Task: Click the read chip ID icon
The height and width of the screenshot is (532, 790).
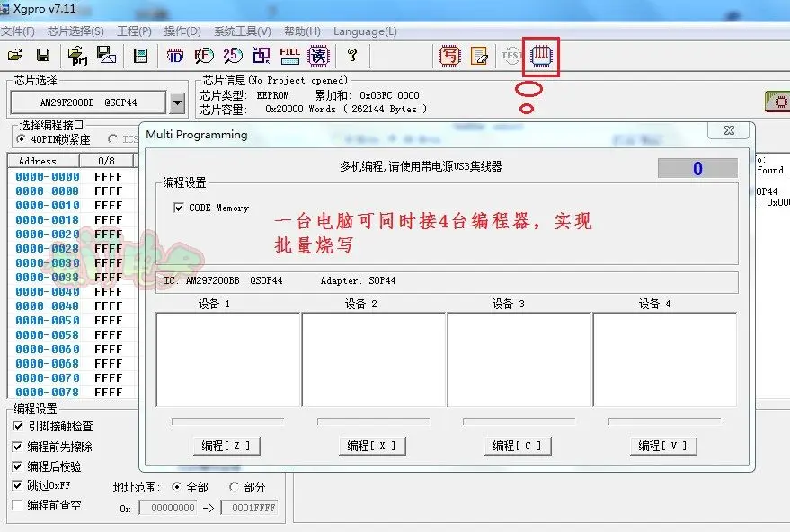Action: 175,56
